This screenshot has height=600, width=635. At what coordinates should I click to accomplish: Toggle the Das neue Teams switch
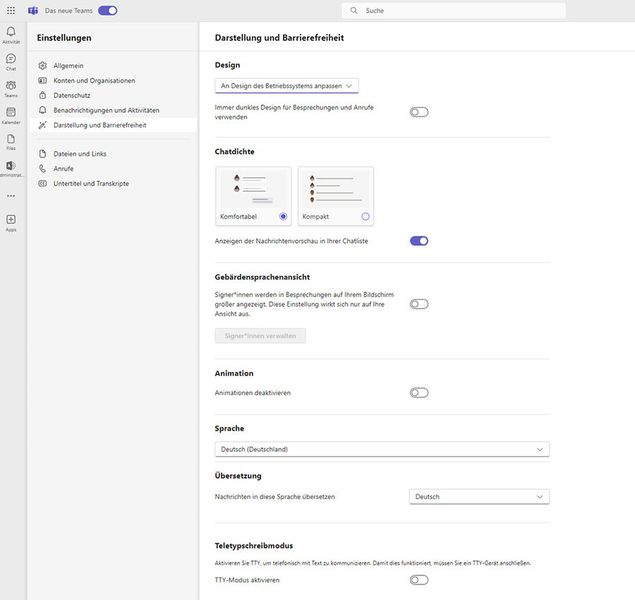(108, 11)
